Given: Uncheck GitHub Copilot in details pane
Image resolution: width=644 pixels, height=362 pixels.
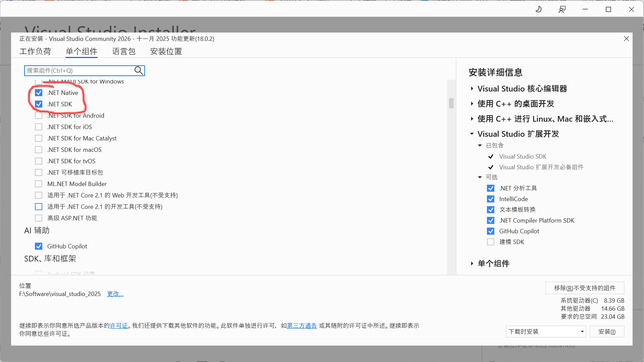Looking at the screenshot, I should tap(491, 231).
